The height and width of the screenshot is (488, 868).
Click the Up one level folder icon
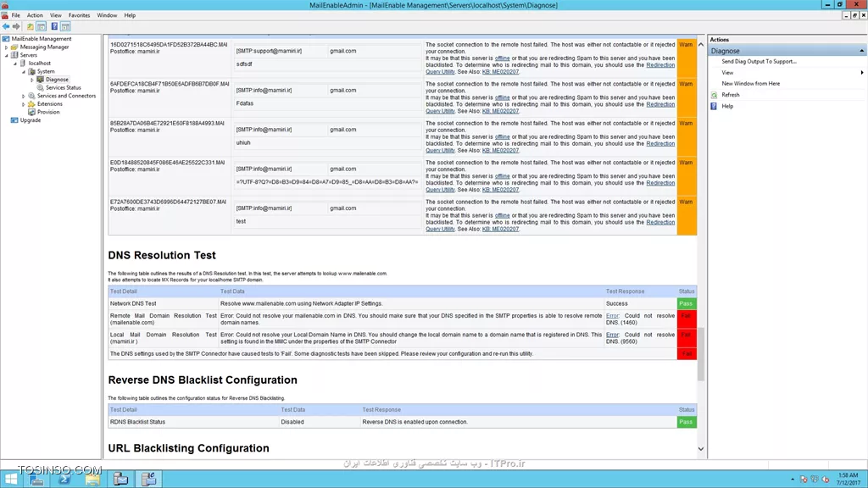pos(31,26)
